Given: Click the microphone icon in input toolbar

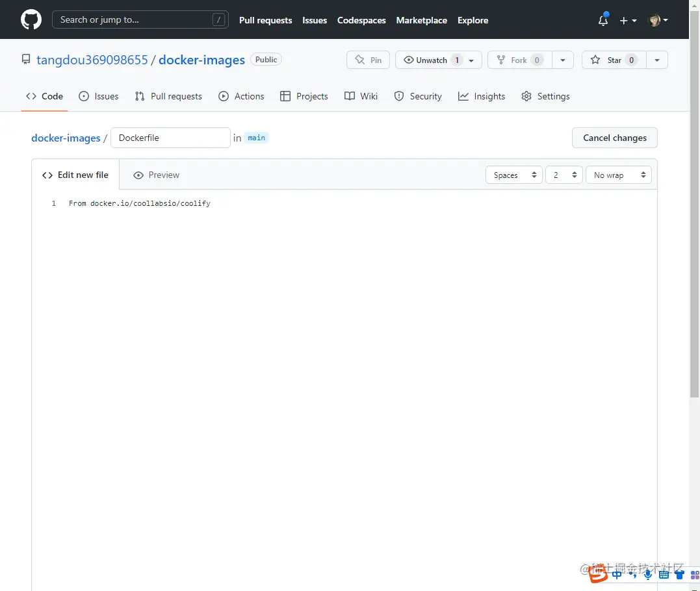Looking at the screenshot, I should coord(648,575).
